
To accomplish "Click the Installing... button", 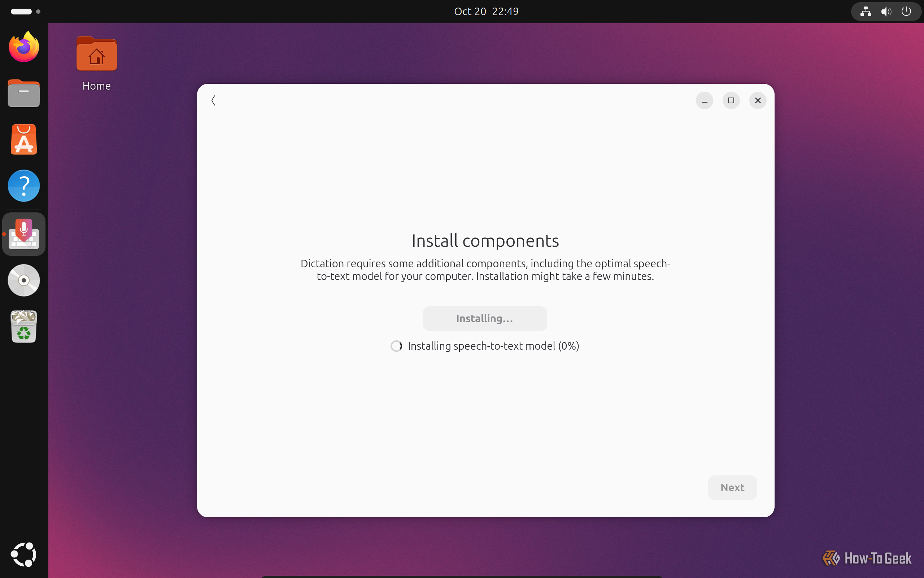I will [x=485, y=318].
